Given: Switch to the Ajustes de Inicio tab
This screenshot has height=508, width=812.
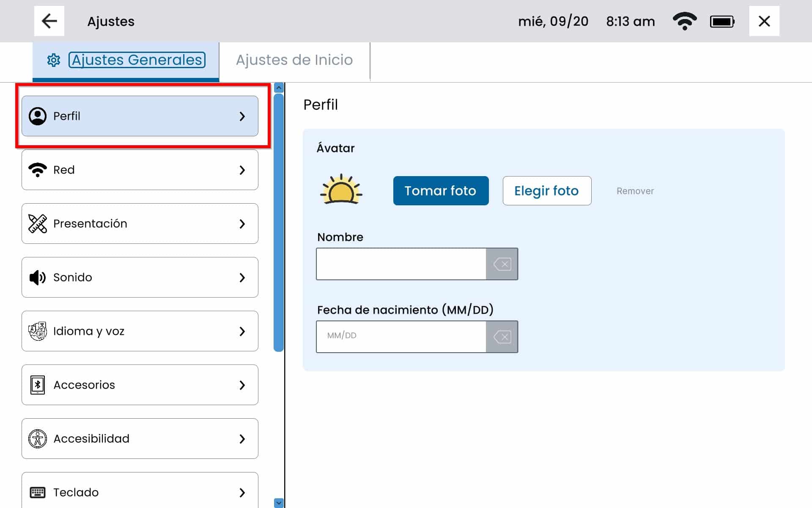Looking at the screenshot, I should point(294,60).
